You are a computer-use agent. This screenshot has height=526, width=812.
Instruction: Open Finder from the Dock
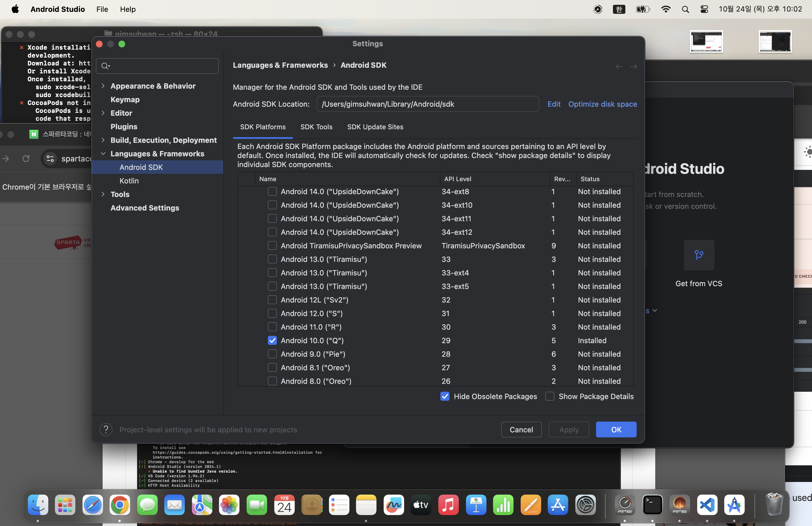tap(38, 505)
